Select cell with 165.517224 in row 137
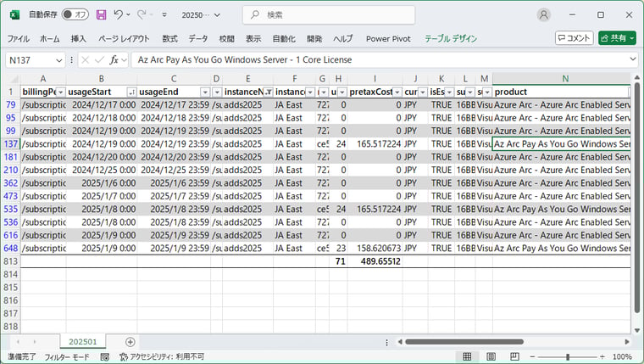 coord(375,144)
